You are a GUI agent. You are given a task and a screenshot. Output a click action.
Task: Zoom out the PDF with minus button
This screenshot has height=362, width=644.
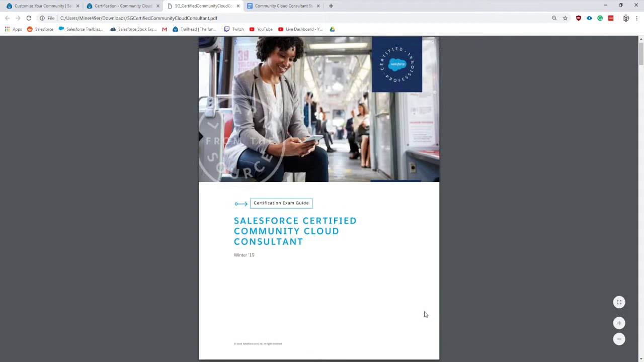coord(619,339)
